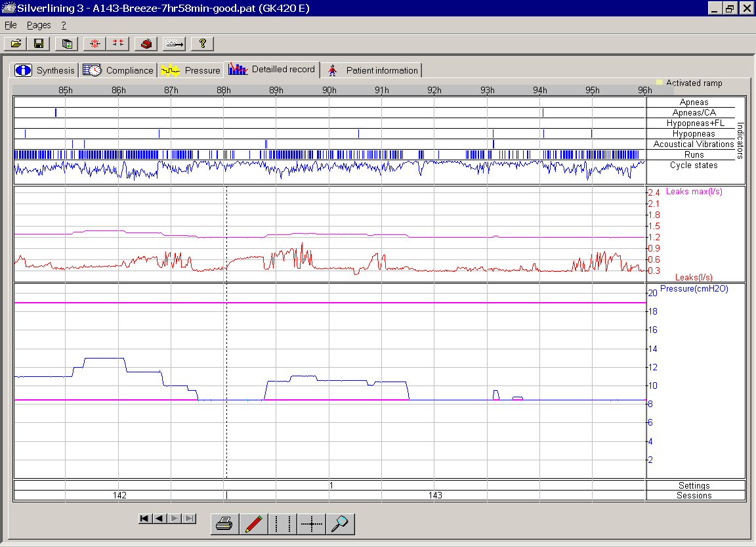Enable the crosshair cursor tool
Screen dimensions: 756x547
click(x=312, y=523)
